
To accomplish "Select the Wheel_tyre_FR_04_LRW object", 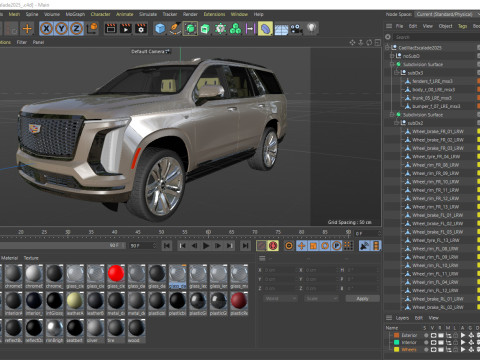I will pos(436,157).
